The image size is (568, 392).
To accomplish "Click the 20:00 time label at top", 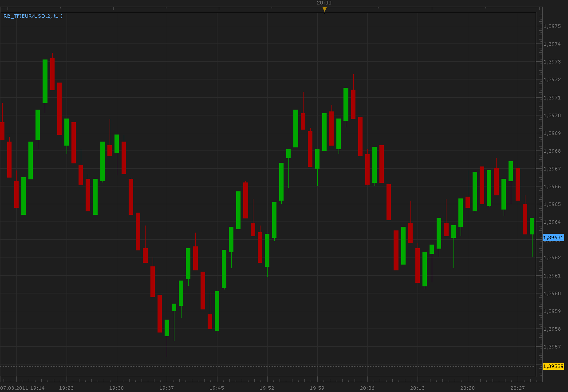I will (324, 3).
